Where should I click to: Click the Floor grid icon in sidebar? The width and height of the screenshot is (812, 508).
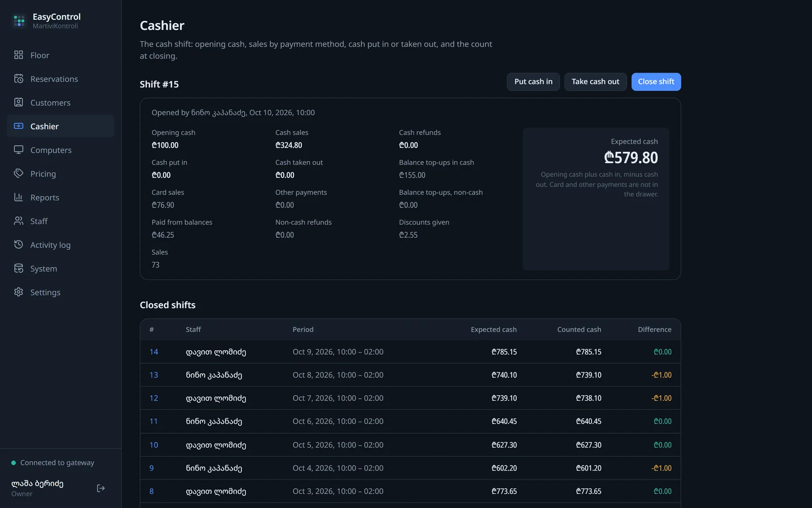pyautogui.click(x=19, y=55)
